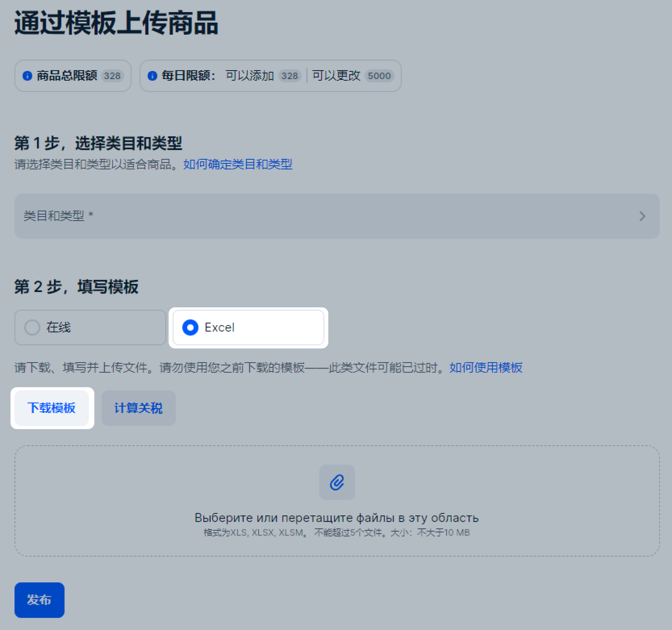Click the 328 badge beside 商品总限额
This screenshot has height=630, width=672.
pos(112,76)
